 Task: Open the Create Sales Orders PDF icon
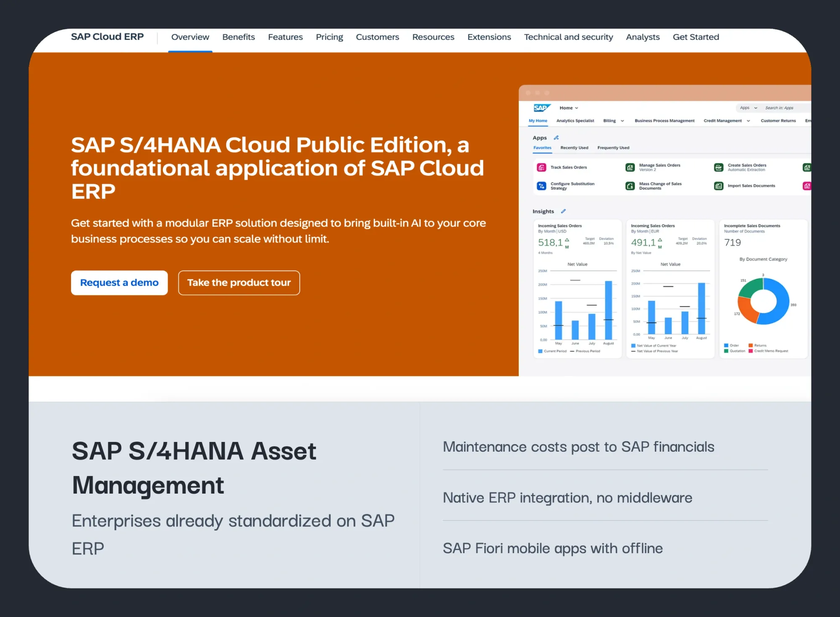(719, 167)
